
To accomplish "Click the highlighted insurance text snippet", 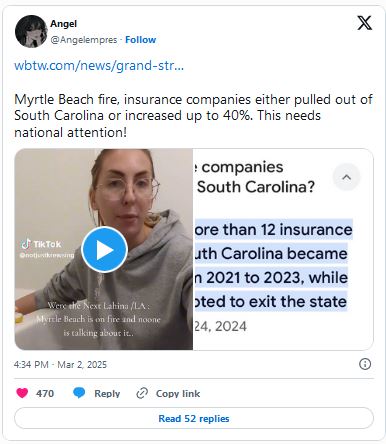I will [273, 266].
